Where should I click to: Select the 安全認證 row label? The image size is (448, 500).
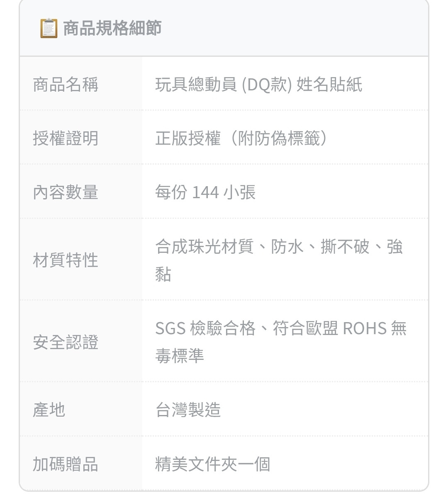66,342
